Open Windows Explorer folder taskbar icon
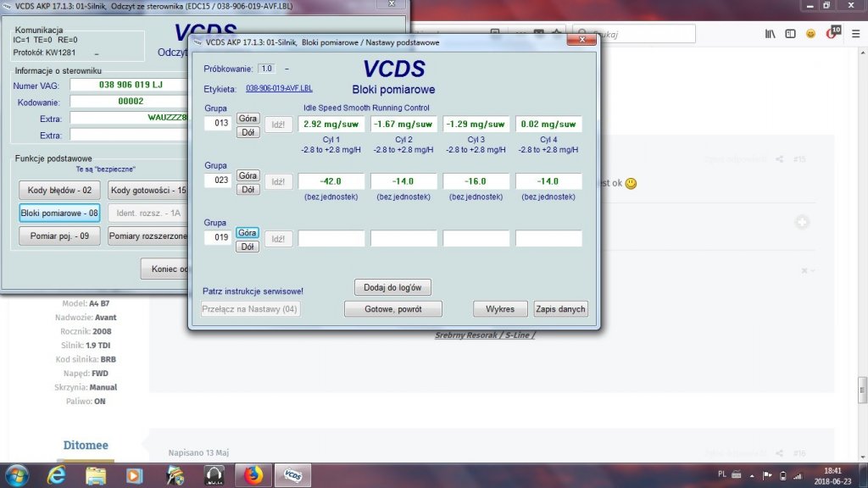Image resolution: width=868 pixels, height=488 pixels. (x=95, y=475)
